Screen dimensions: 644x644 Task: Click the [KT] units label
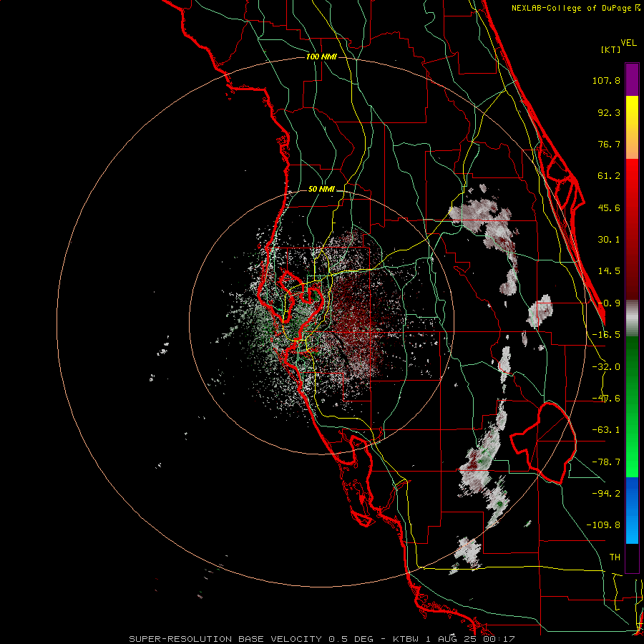tap(610, 49)
